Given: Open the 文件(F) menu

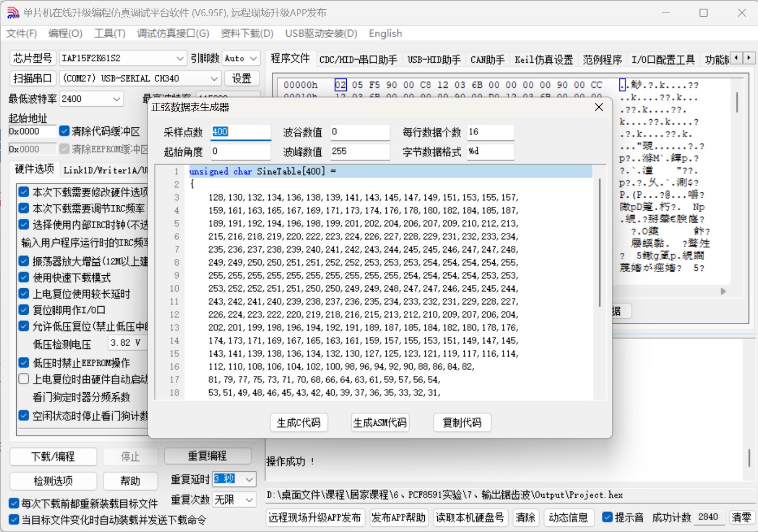Looking at the screenshot, I should (22, 34).
